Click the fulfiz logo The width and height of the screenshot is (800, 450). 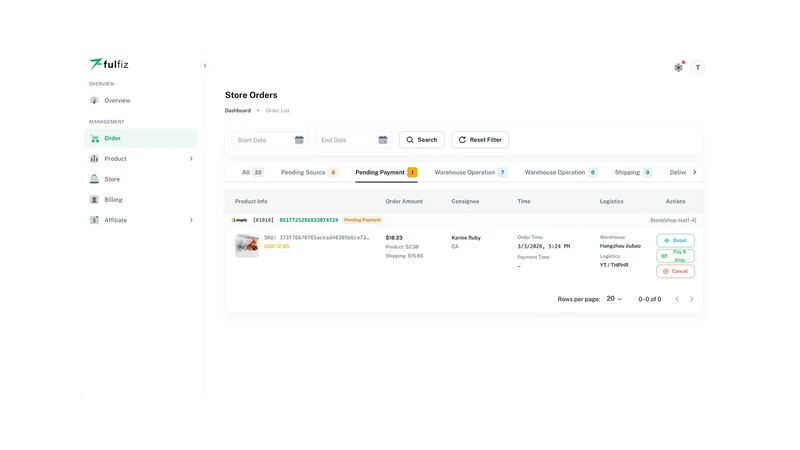click(109, 64)
